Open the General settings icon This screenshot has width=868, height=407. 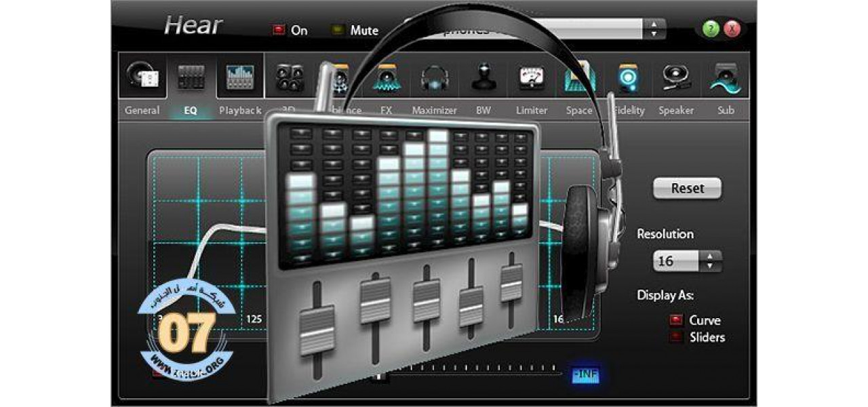(x=143, y=77)
